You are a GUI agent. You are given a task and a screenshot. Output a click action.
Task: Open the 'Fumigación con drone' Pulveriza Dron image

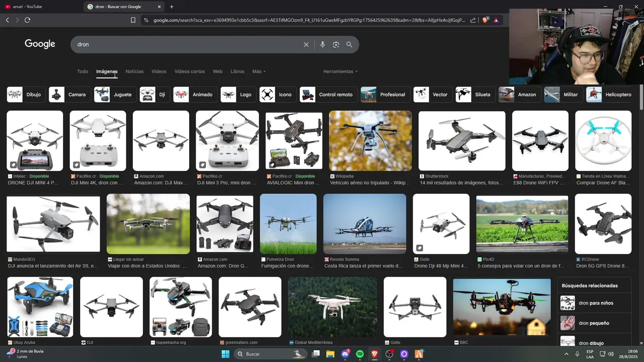coord(288,224)
